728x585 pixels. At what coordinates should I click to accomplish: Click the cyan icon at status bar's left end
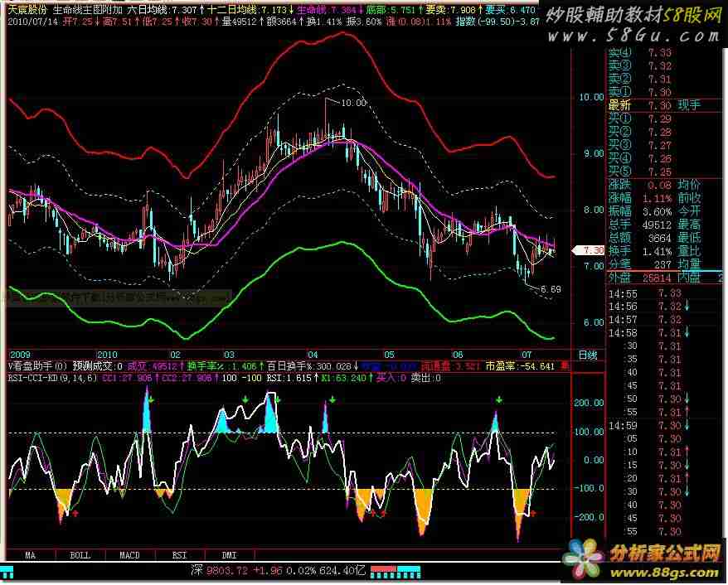7,572
